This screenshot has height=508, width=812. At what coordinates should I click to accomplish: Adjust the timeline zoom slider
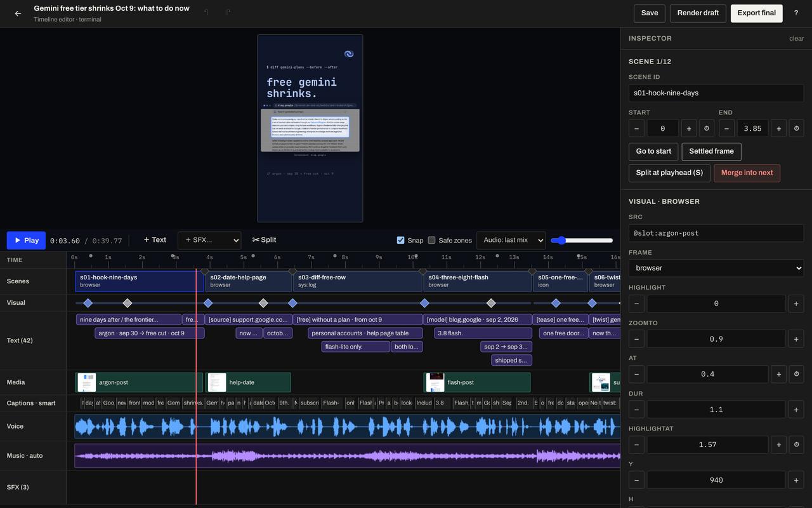(x=582, y=240)
